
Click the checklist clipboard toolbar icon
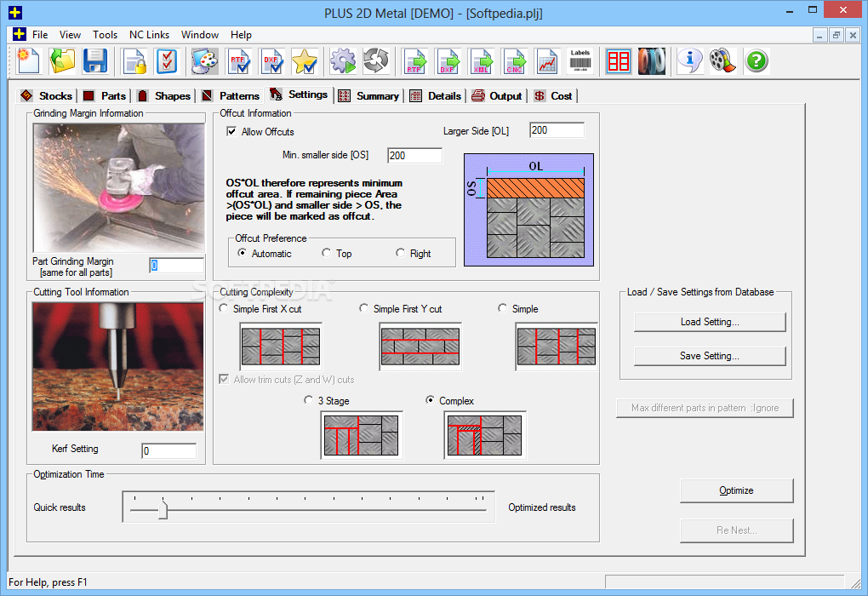click(x=167, y=61)
